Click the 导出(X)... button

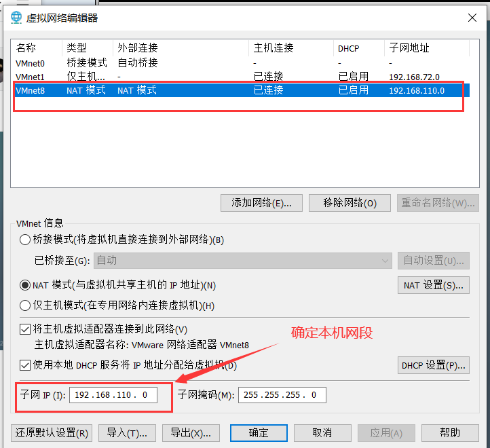pyautogui.click(x=191, y=433)
